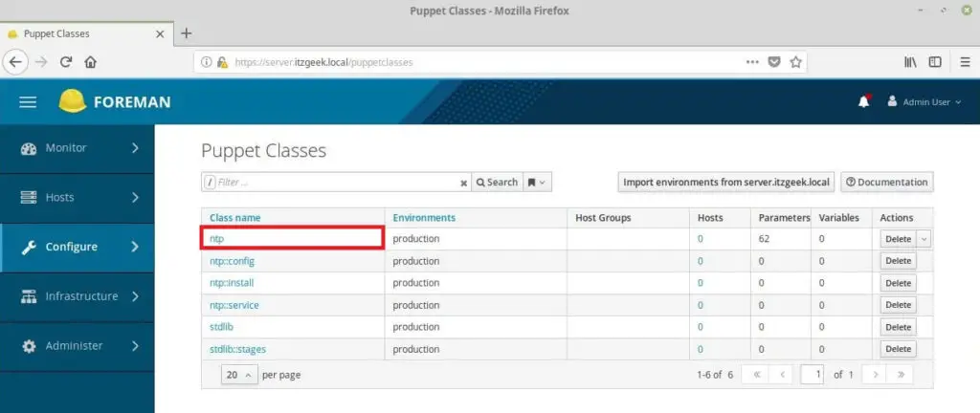
Task: Expand ntp row Delete dropdown arrow
Action: [924, 239]
